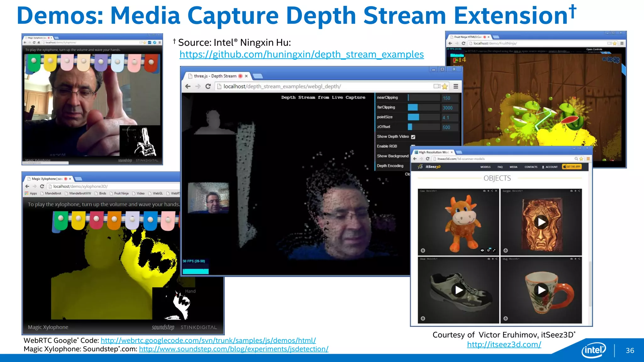Open Mandelbrot bookmark in bookmarks bar
644x362 pixels.
point(51,193)
